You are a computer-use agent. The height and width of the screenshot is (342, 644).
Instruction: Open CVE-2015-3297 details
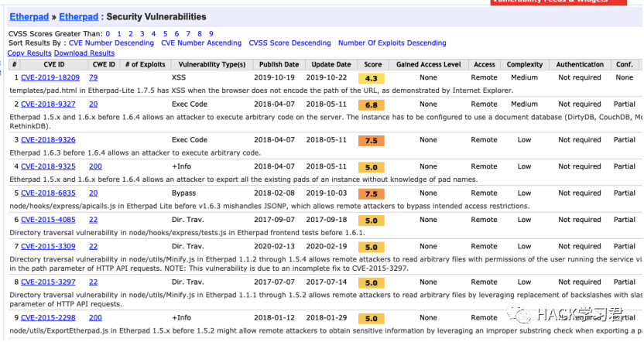48,282
